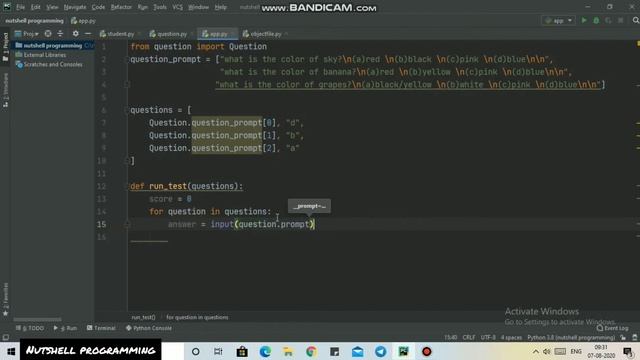Open Task View from the taskbar

(218, 351)
